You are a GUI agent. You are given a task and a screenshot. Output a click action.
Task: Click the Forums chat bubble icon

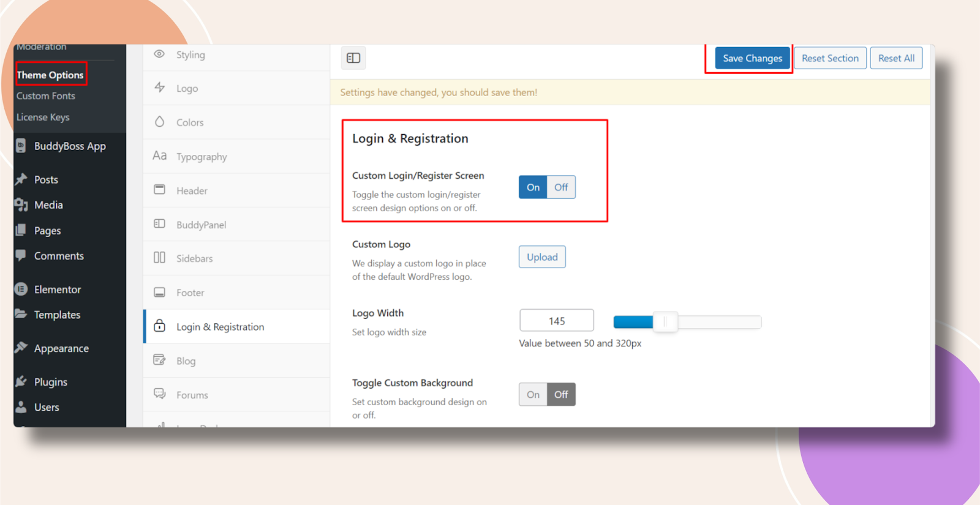click(160, 394)
